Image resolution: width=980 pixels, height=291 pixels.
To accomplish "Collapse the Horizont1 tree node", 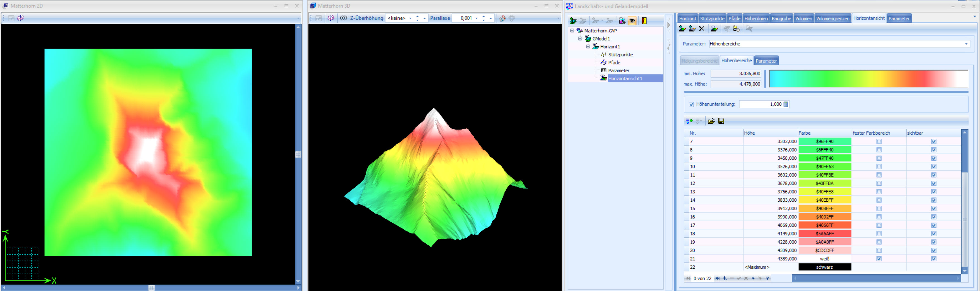I will [588, 47].
